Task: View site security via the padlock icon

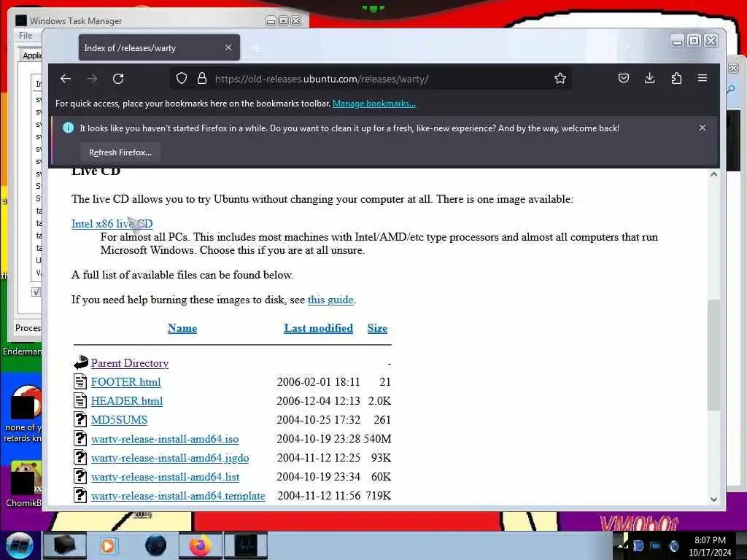Action: (202, 79)
